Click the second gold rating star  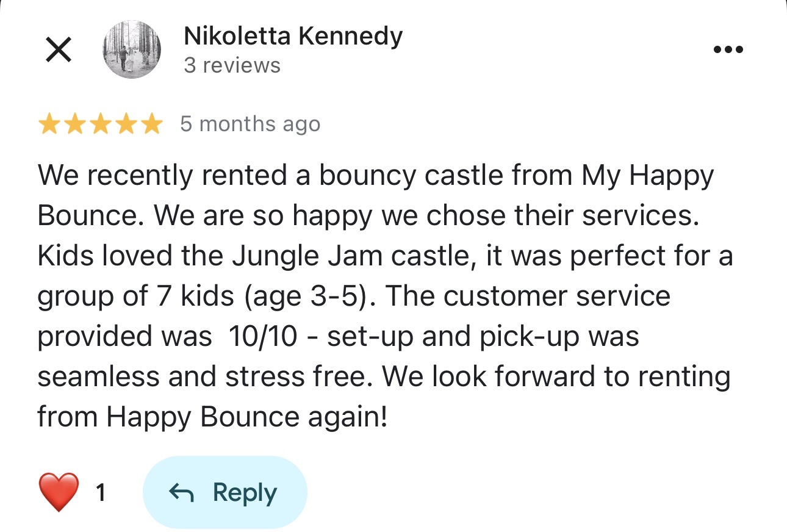(74, 124)
